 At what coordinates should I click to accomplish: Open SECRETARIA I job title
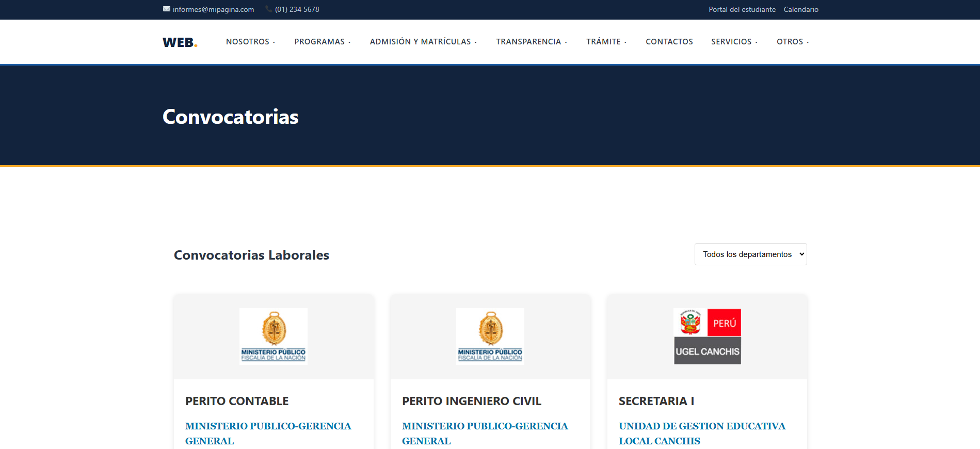pyautogui.click(x=656, y=401)
